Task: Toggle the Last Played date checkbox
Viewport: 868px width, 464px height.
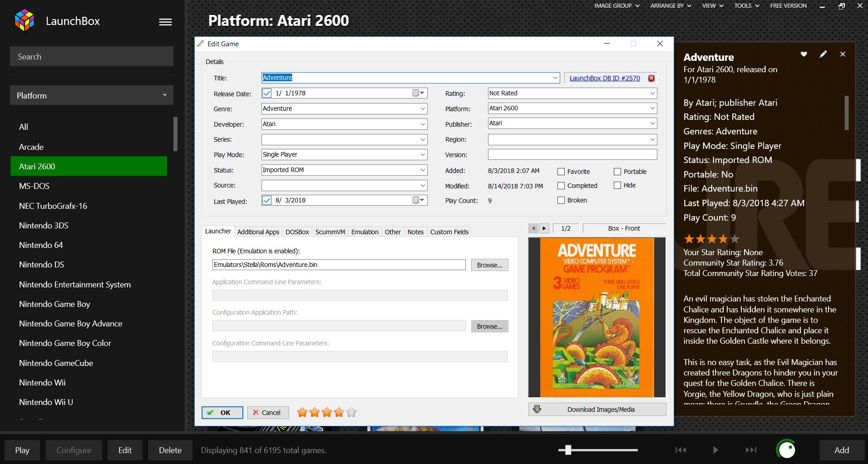Action: [x=267, y=200]
